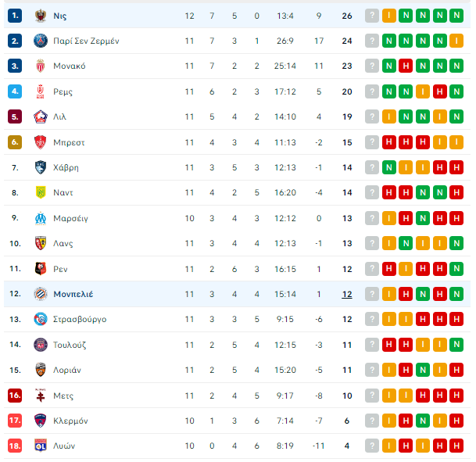The width and height of the screenshot is (476, 462).
Task: Click the last green N badge for Ρεν
Action: coord(456,269)
